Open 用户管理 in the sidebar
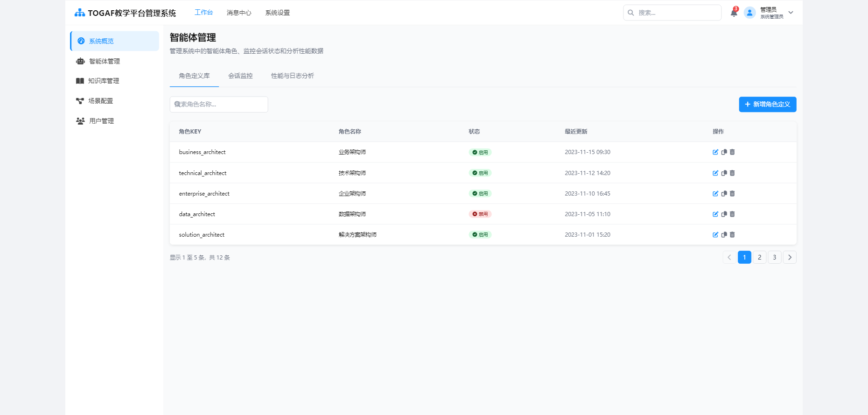868x415 pixels. (x=115, y=121)
